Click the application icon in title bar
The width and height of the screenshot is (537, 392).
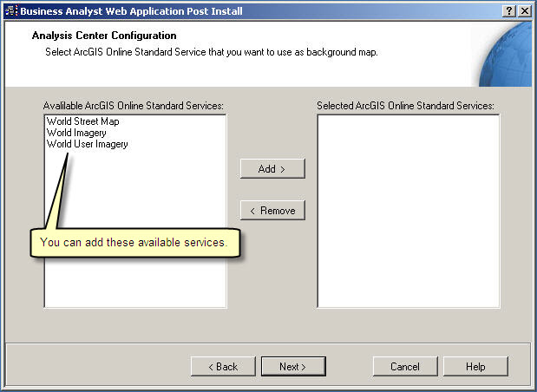click(10, 10)
